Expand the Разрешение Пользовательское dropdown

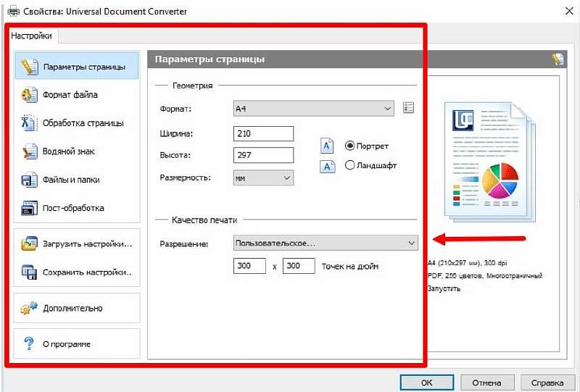(325, 243)
